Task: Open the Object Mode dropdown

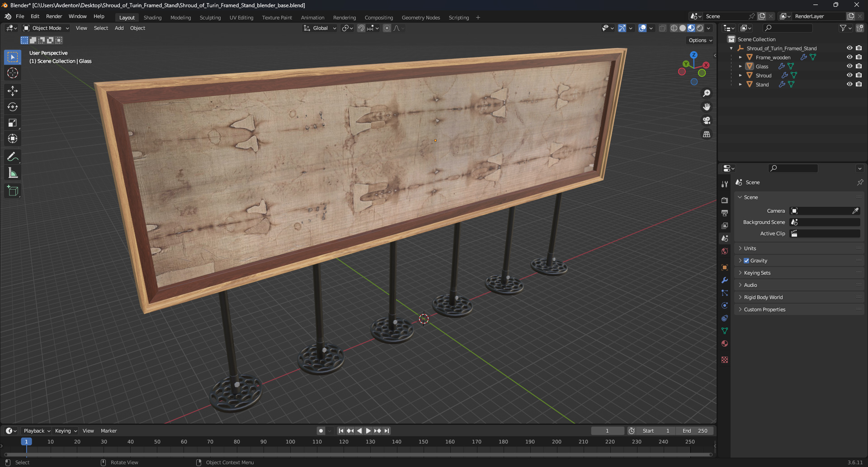Action: point(46,28)
